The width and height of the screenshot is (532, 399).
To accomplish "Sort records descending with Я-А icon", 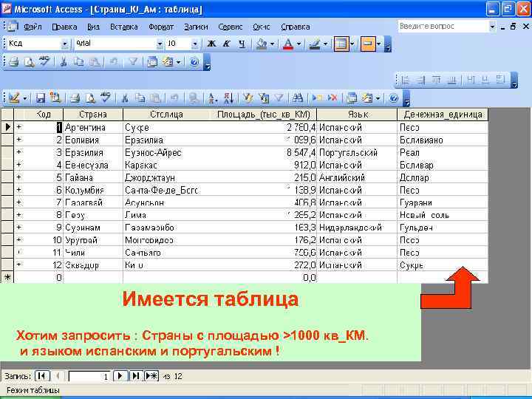I will 228,98.
